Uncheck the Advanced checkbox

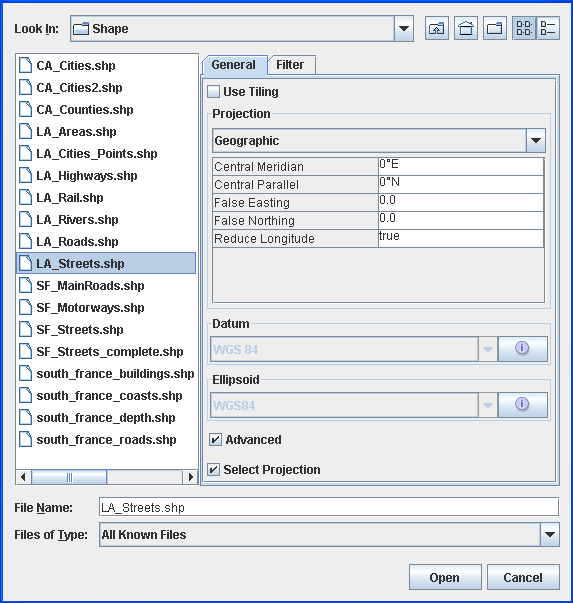pos(215,440)
